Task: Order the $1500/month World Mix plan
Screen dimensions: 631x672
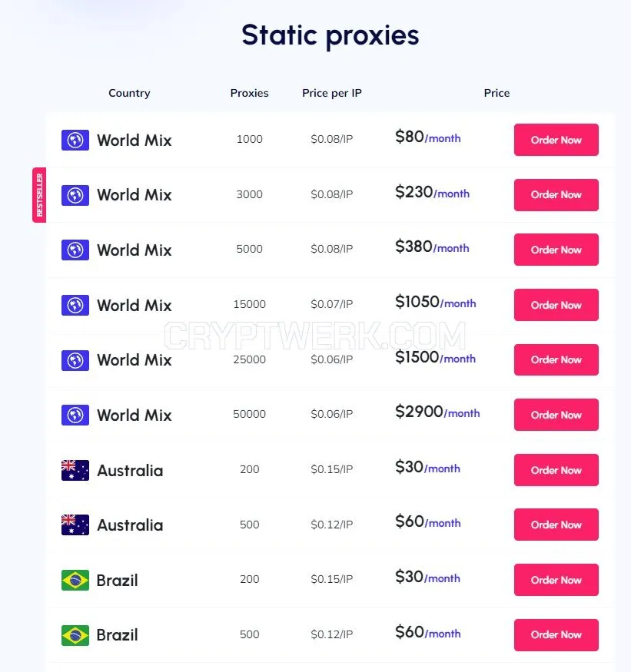Action: [x=556, y=359]
